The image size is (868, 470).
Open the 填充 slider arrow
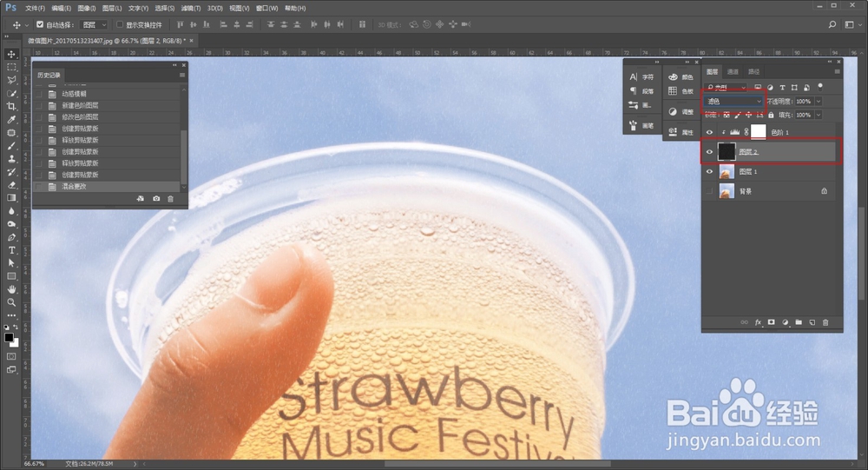tap(819, 115)
